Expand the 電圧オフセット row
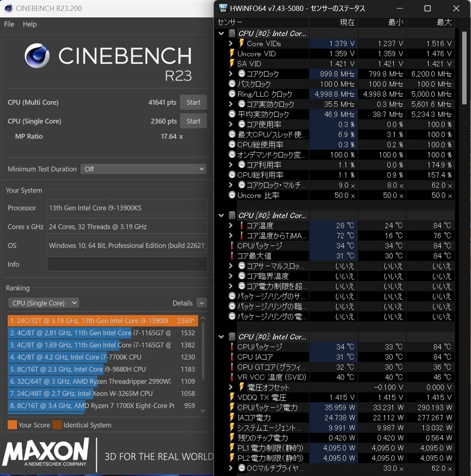Screen dimensions: 471x476 231,387
